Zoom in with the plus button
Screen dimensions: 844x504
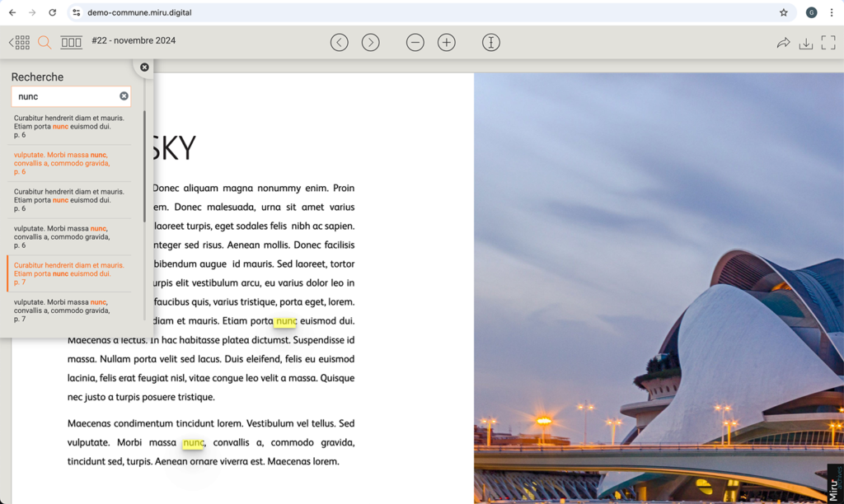pyautogui.click(x=447, y=43)
